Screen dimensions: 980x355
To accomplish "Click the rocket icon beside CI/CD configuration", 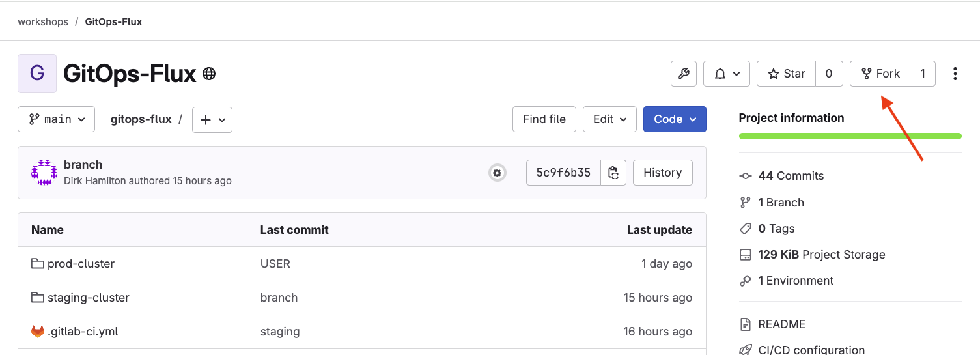I will [x=746, y=350].
